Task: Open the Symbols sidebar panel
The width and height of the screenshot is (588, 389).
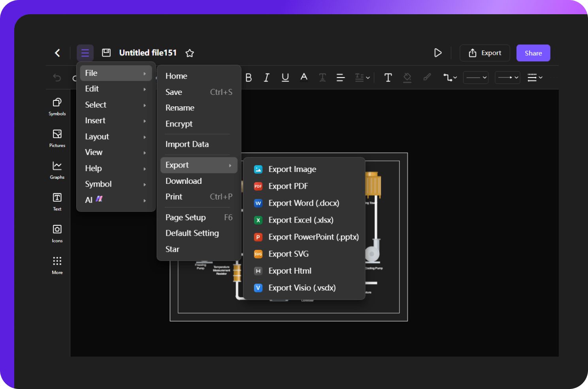Action: tap(57, 107)
